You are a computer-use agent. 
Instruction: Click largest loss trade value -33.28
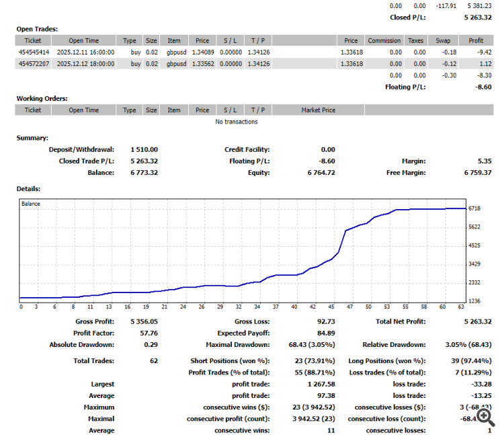[x=481, y=384]
